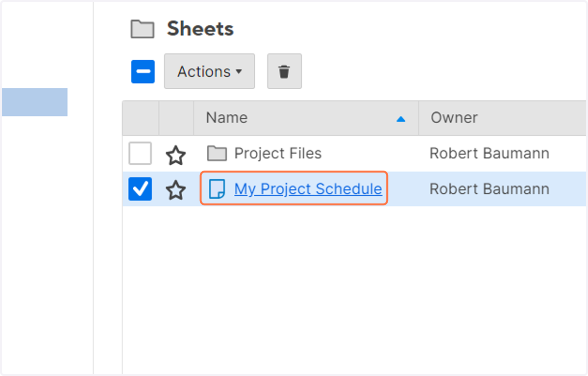The image size is (588, 376).
Task: Click the Project Files folder icon
Action: 217,154
